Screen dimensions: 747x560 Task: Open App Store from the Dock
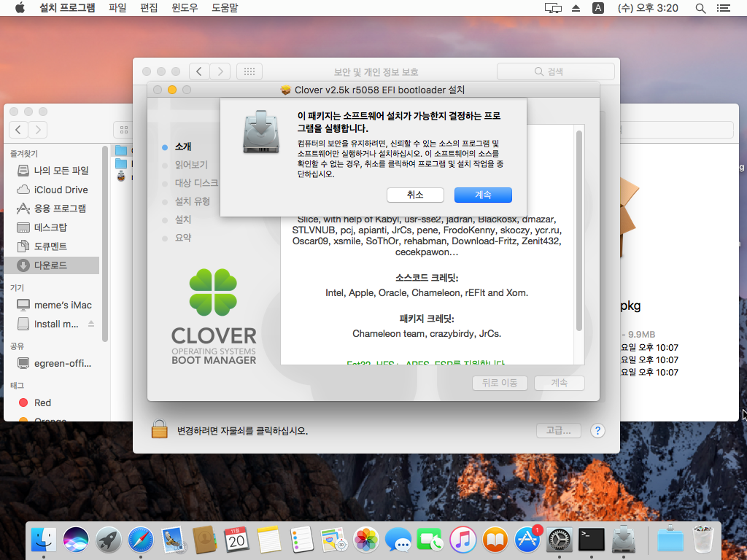527,540
